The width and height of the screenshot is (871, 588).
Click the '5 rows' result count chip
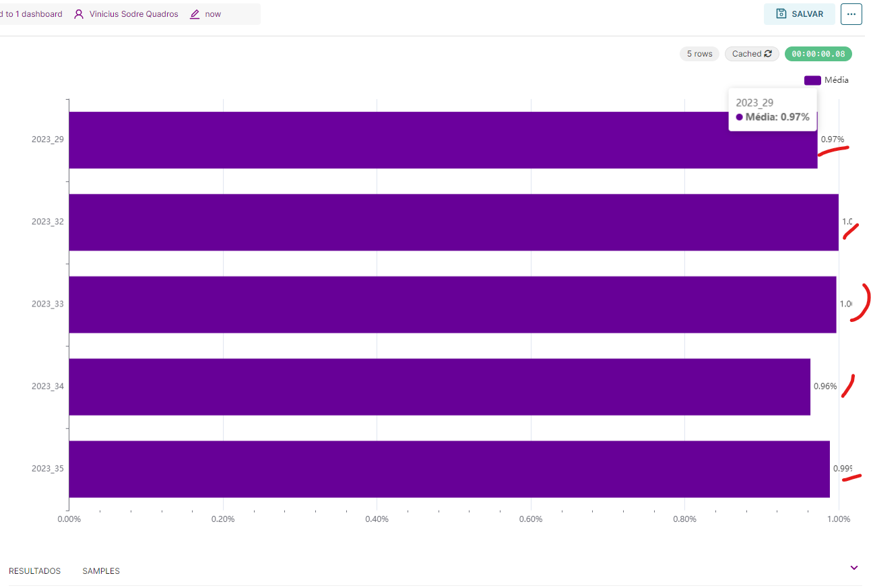point(699,54)
